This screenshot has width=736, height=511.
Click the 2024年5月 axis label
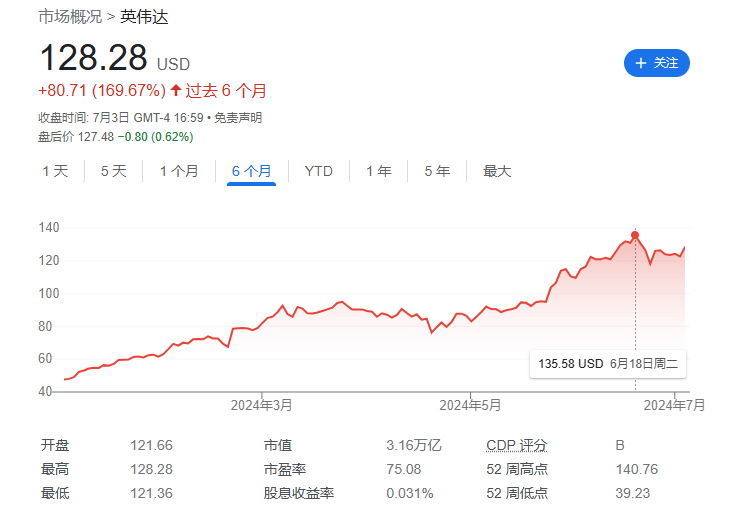tap(470, 405)
